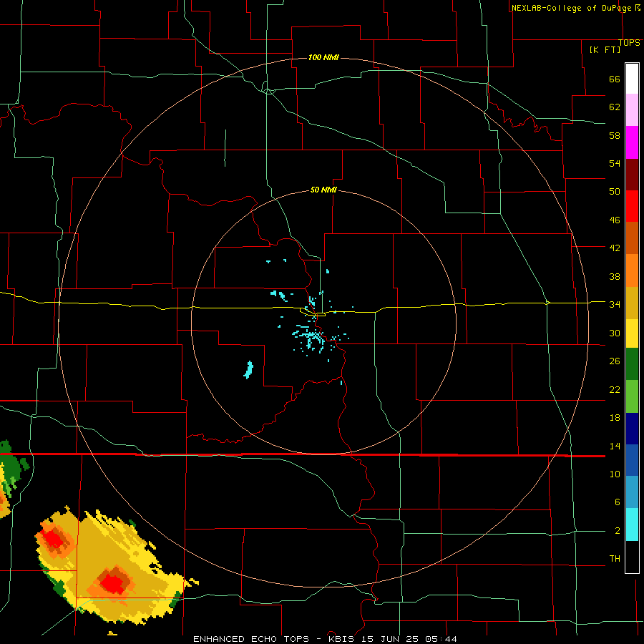Click the legend value '66'
644x644 pixels.
[615, 79]
